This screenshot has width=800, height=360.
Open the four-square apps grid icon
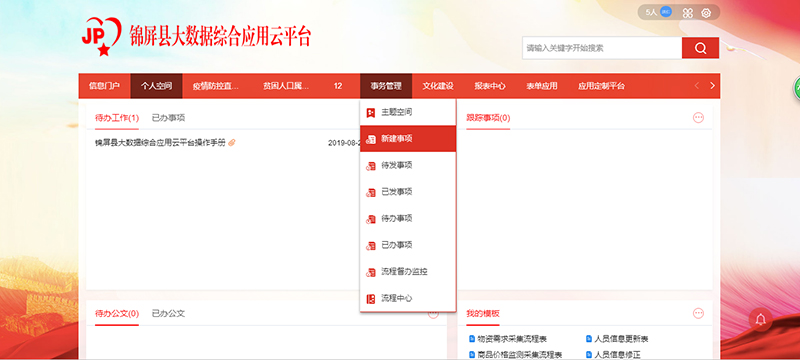coord(688,13)
